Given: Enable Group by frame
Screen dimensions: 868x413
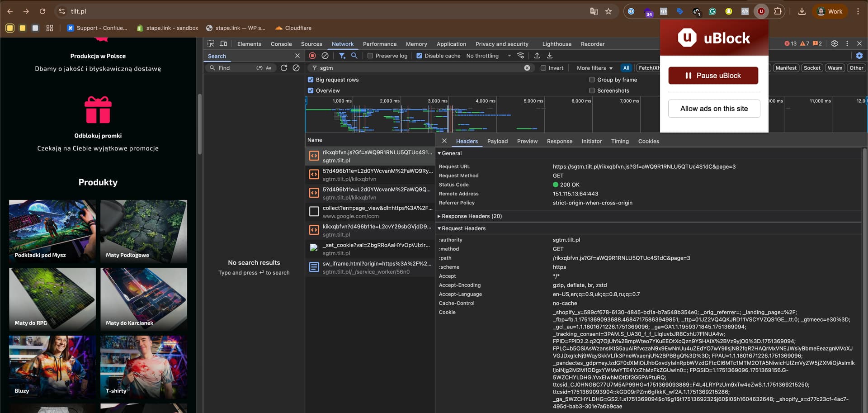Looking at the screenshot, I should [592, 80].
